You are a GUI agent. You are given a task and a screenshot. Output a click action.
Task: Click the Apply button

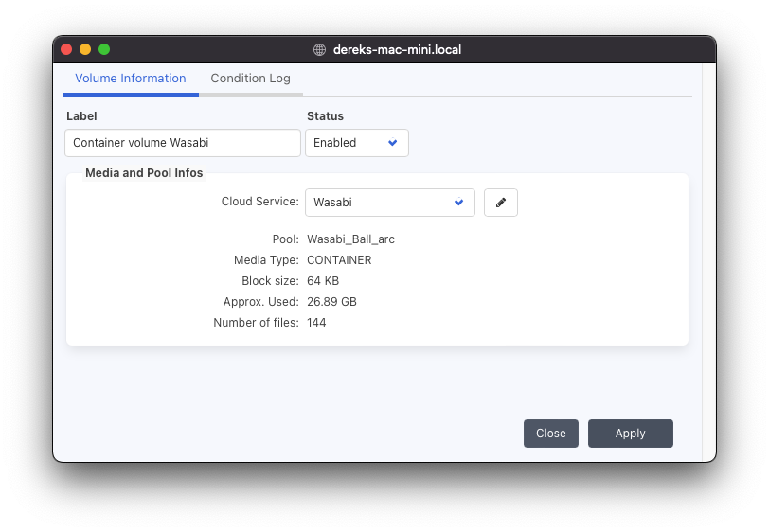tap(630, 434)
